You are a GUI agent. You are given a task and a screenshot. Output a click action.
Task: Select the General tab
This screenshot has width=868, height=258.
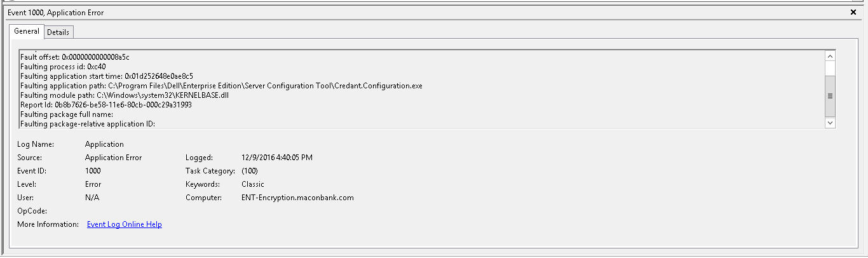coord(27,31)
